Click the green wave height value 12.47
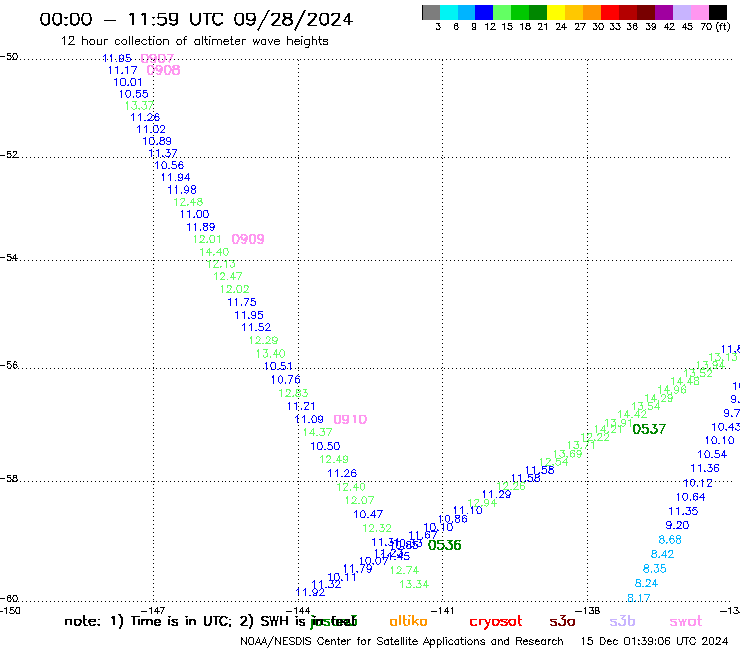The image size is (740, 650). [228, 276]
